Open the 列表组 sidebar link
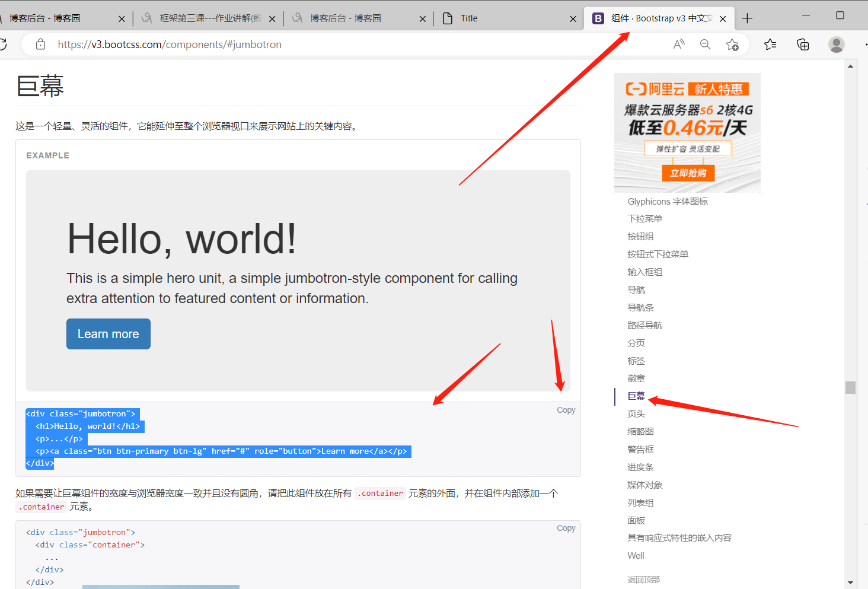Viewport: 868px width, 589px height. (641, 503)
